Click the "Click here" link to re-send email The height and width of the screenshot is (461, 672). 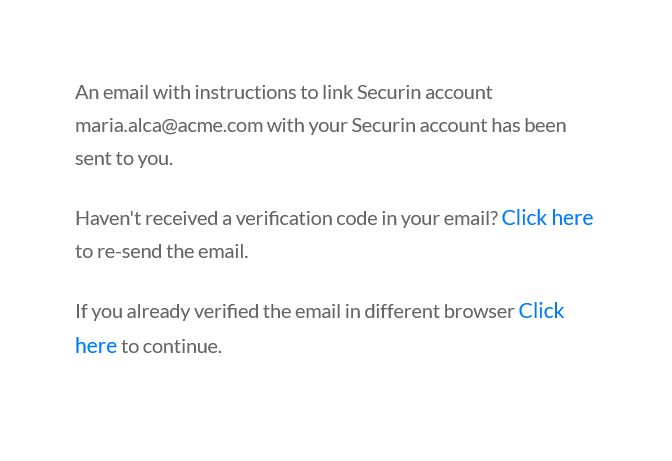[547, 218]
